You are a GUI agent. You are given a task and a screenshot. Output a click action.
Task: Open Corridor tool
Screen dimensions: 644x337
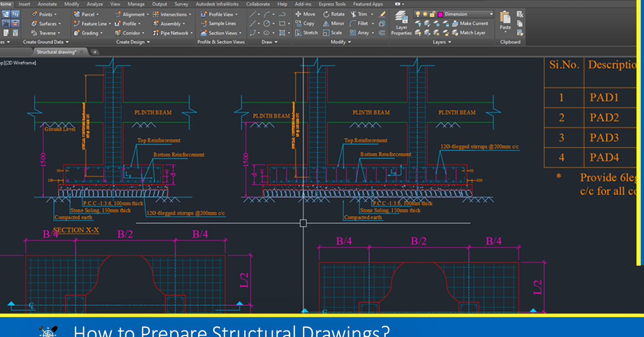point(129,33)
